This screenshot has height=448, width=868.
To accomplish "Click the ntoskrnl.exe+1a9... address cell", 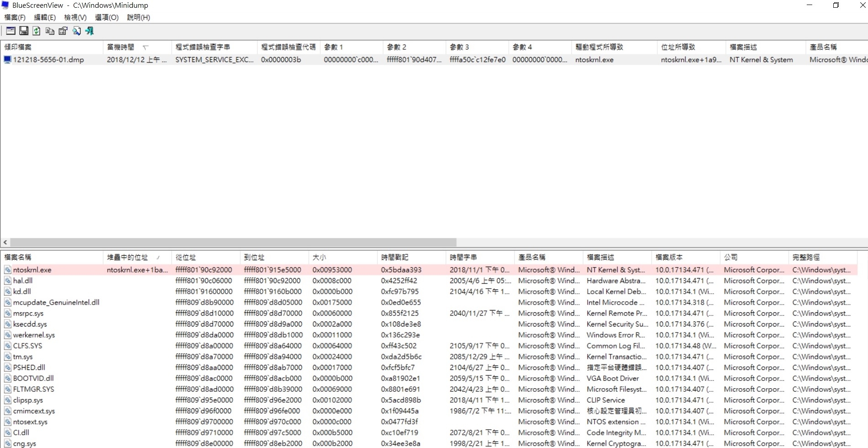I will click(691, 59).
